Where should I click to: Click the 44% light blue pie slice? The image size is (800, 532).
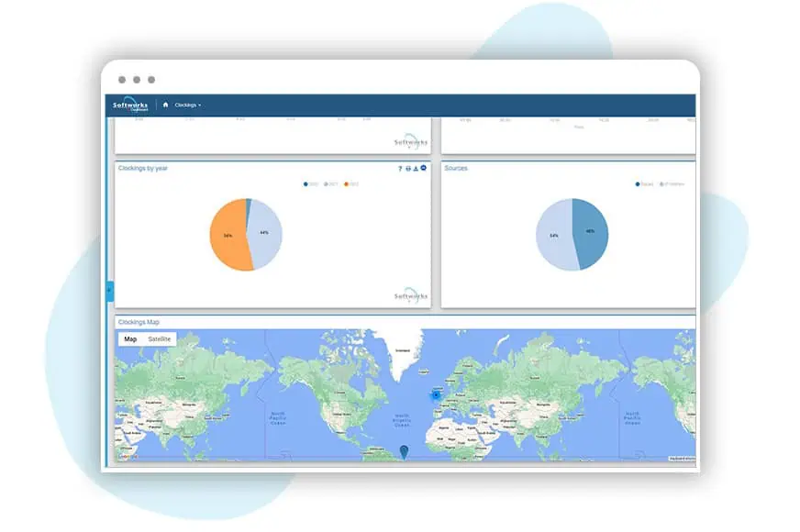click(266, 233)
